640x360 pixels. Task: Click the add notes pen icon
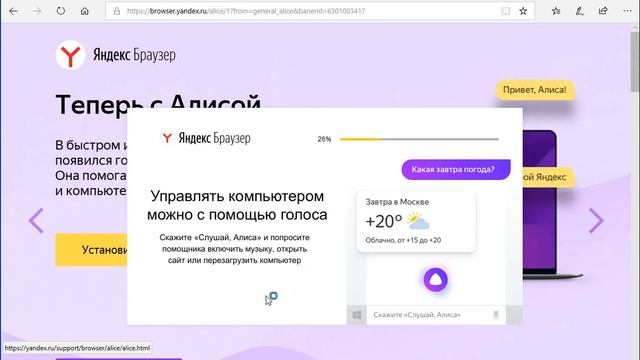580,11
